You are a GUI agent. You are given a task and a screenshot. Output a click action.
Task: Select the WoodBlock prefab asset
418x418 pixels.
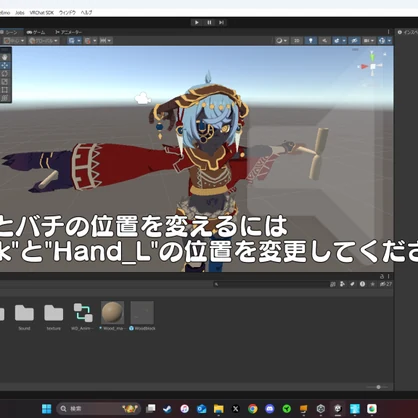tap(142, 316)
